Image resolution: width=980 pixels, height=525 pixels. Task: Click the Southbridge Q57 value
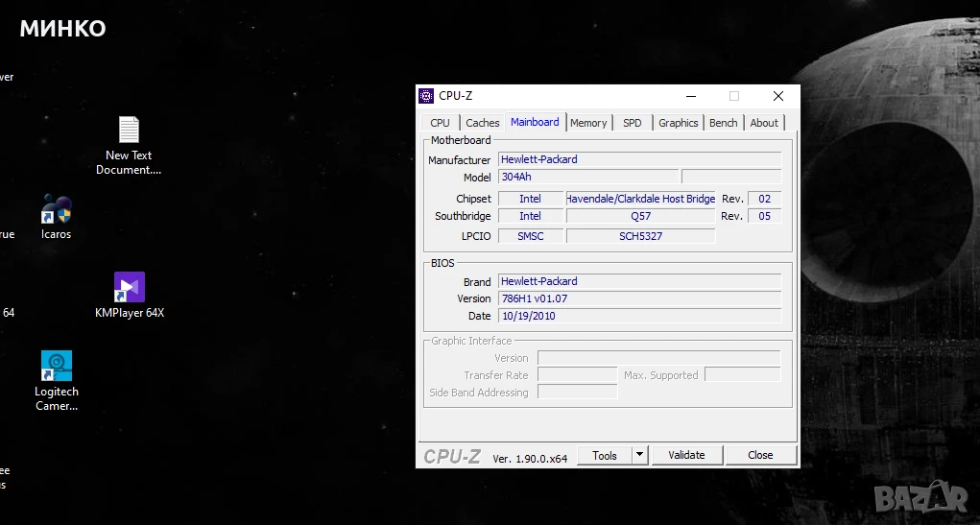click(640, 216)
